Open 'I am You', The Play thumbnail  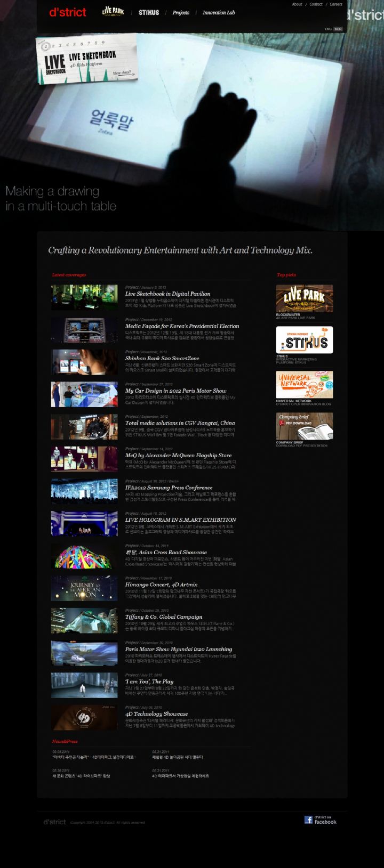click(84, 685)
